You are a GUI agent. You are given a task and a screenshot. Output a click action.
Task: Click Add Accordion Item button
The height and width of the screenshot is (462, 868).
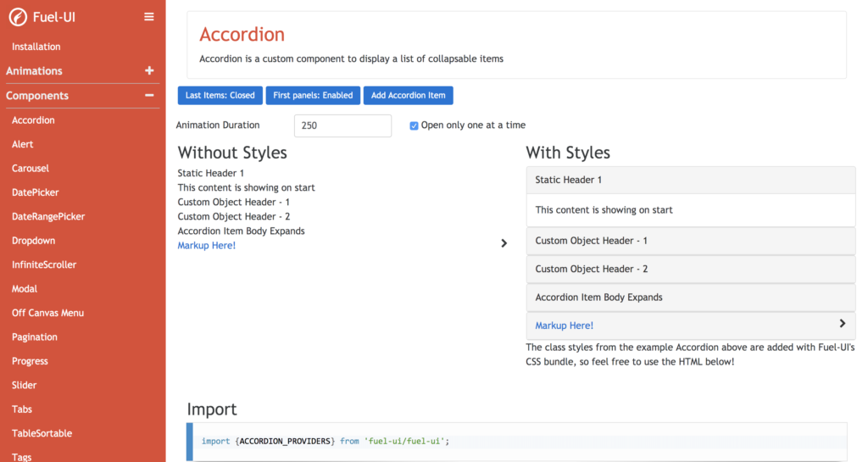point(409,96)
